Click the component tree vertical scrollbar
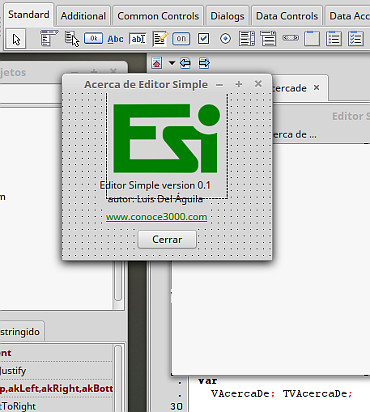This screenshot has width=370, height=412. [x=118, y=283]
